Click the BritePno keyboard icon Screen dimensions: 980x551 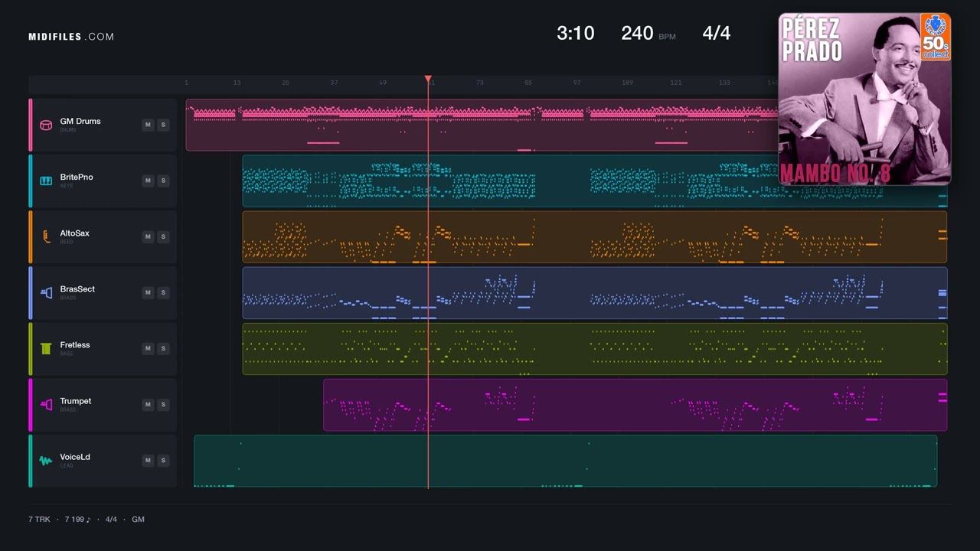point(46,181)
